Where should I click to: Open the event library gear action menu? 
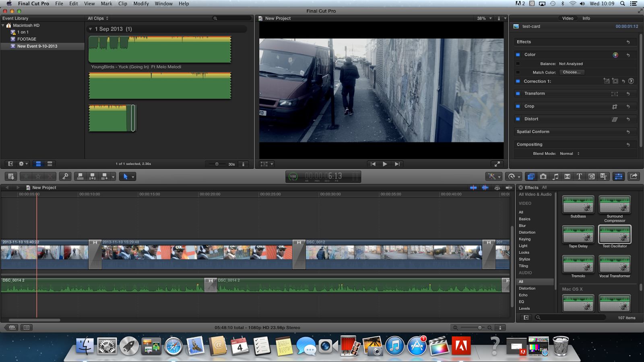click(x=23, y=164)
